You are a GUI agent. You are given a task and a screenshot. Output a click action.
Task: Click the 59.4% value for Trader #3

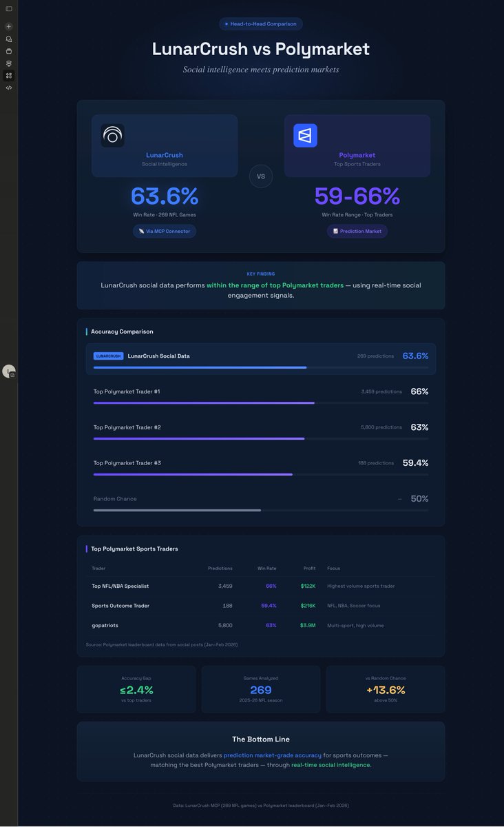416,463
